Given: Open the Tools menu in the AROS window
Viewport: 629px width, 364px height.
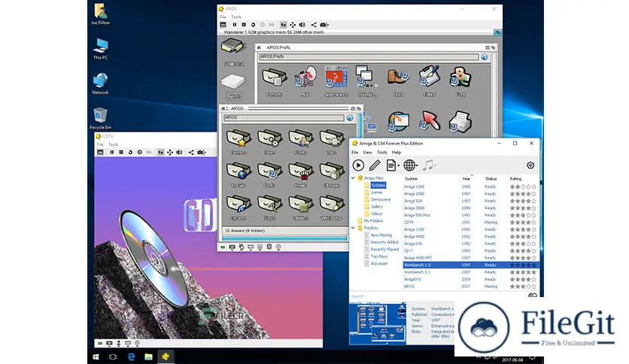Looking at the screenshot, I should point(236,17).
